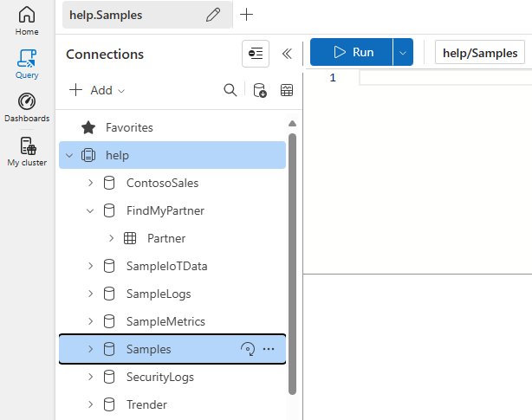Collapse the FindMyPartner database
This screenshot has height=420, width=532.
90,210
